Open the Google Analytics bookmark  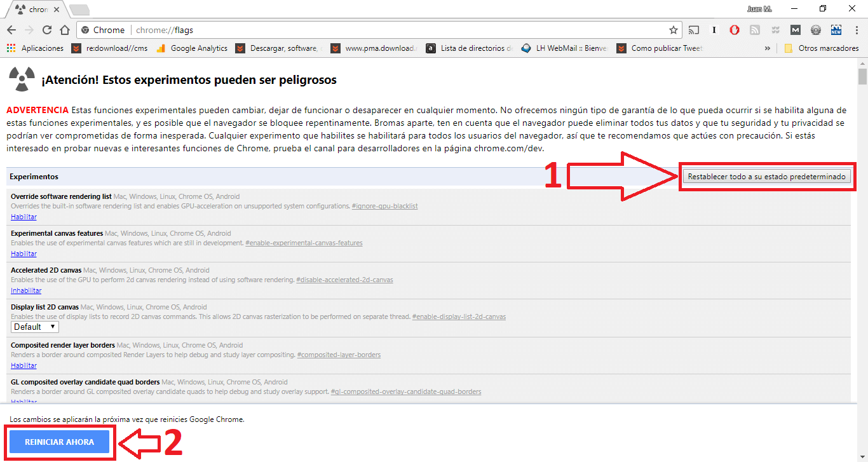191,48
